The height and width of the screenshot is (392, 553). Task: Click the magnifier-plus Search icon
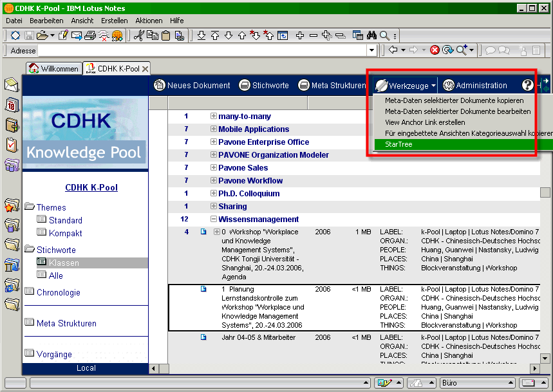pyautogui.click(x=462, y=50)
